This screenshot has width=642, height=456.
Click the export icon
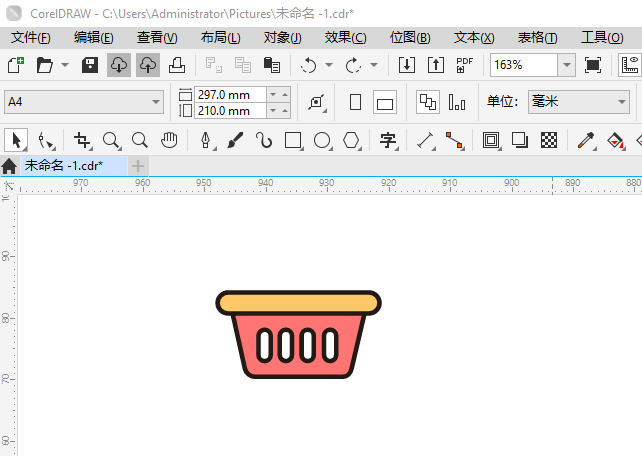point(436,65)
